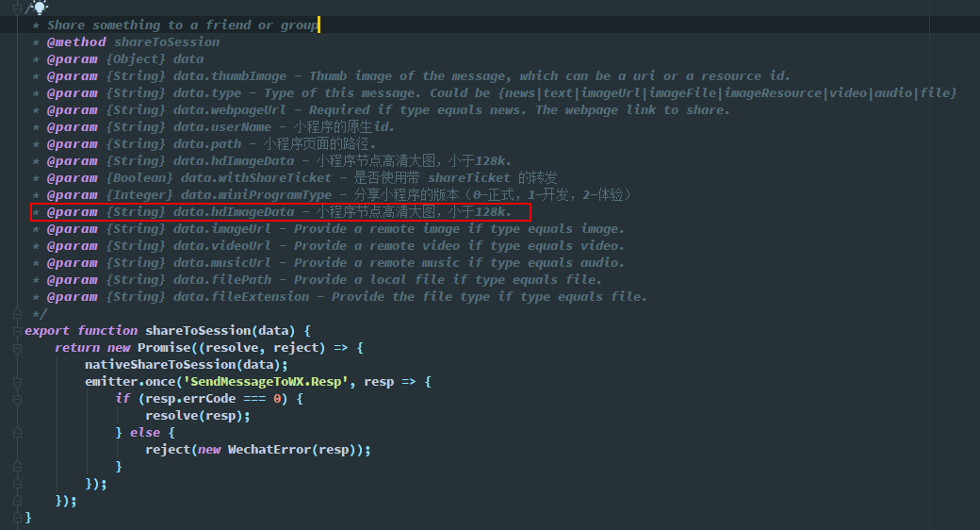
Task: Click 'resp.errCode' in the if condition
Action: (x=190, y=398)
